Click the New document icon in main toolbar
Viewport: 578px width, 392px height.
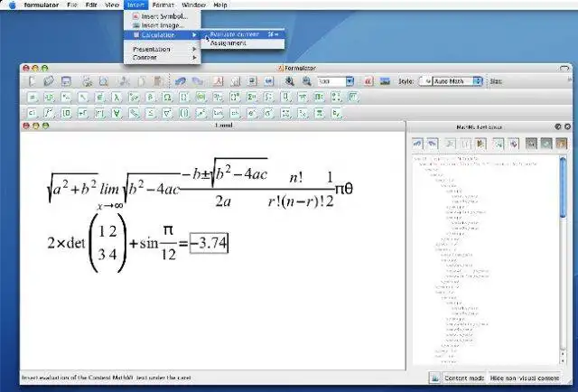(x=33, y=81)
